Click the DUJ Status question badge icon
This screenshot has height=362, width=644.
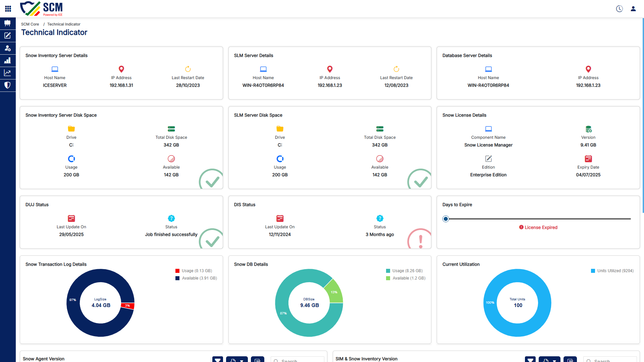(x=171, y=218)
